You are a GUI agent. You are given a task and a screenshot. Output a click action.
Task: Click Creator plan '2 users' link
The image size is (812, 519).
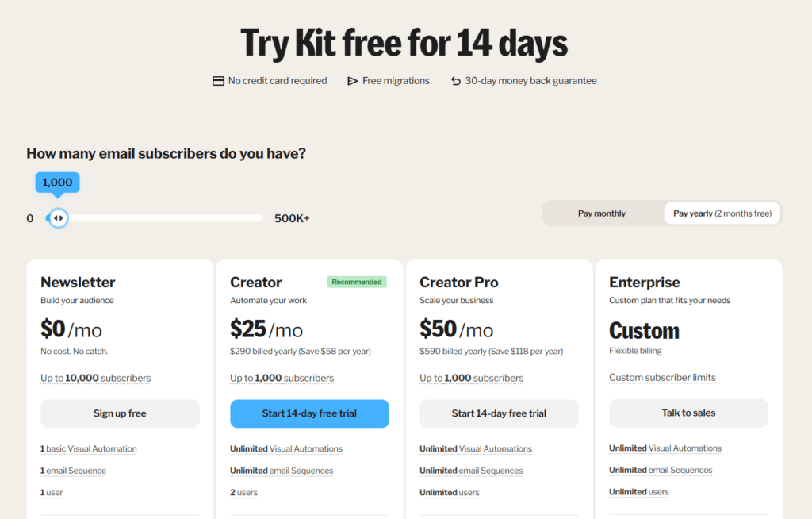(x=244, y=493)
